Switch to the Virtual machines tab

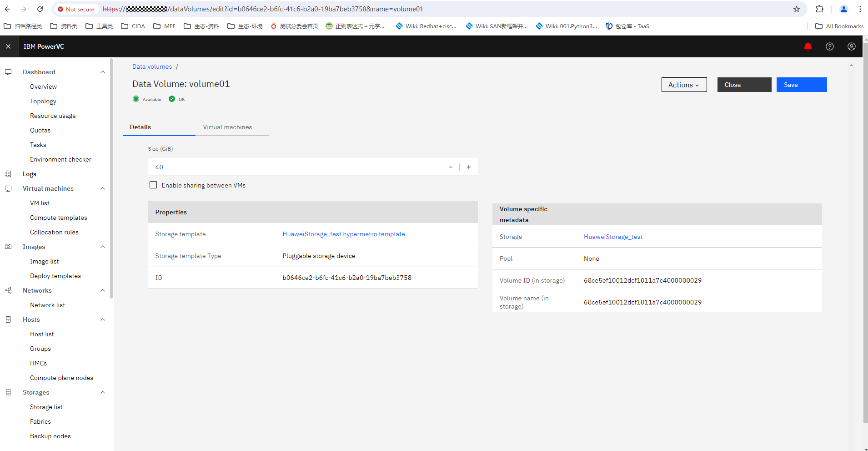click(232, 127)
